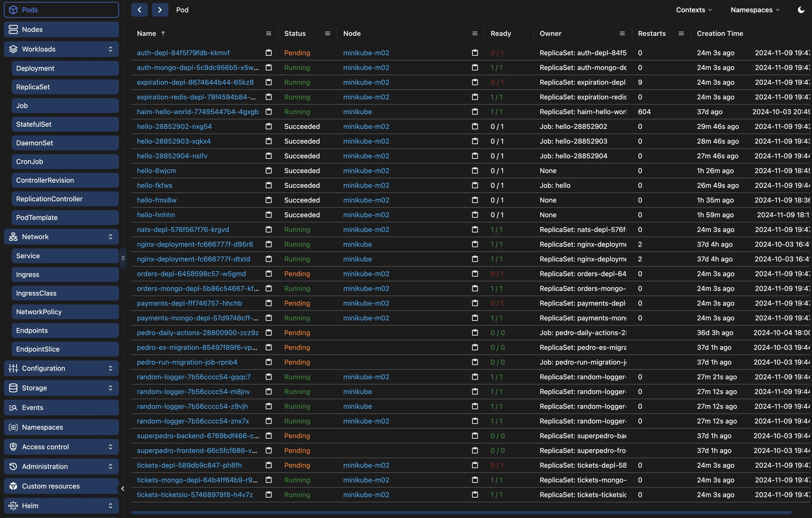Viewport: 812px width, 518px height.
Task: Expand the Helm sidebar section
Action: click(x=61, y=505)
